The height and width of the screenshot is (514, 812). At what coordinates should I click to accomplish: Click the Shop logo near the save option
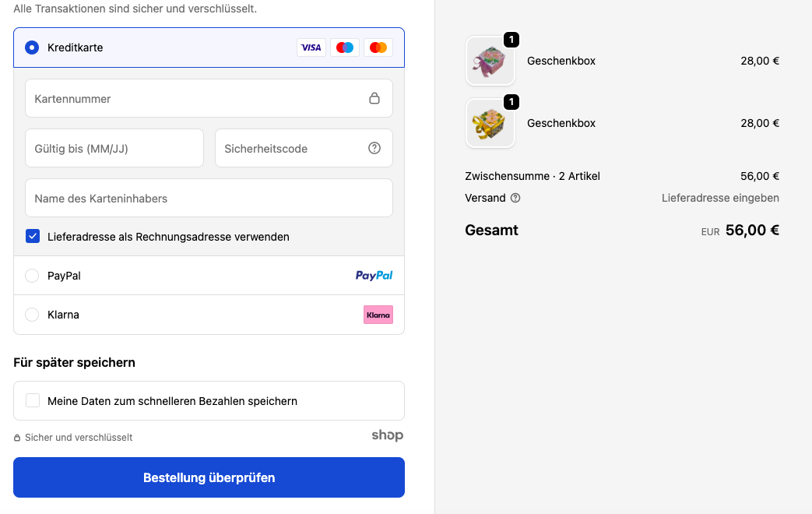point(387,436)
